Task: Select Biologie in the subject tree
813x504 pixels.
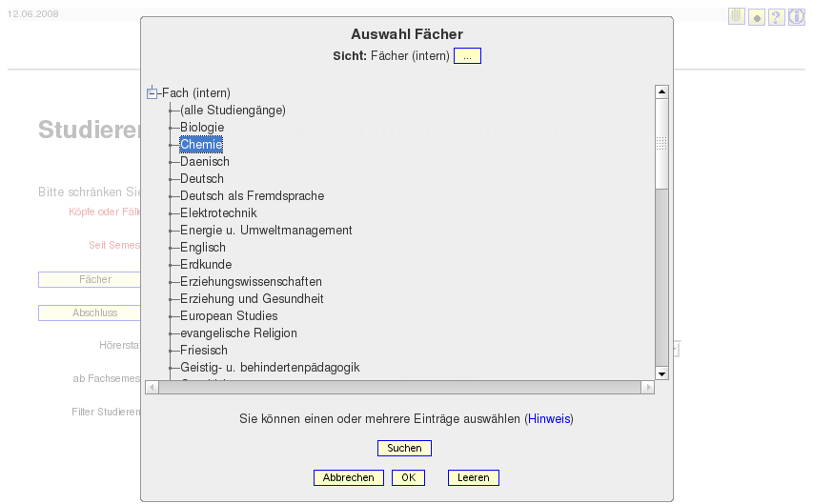Action: pos(202,127)
